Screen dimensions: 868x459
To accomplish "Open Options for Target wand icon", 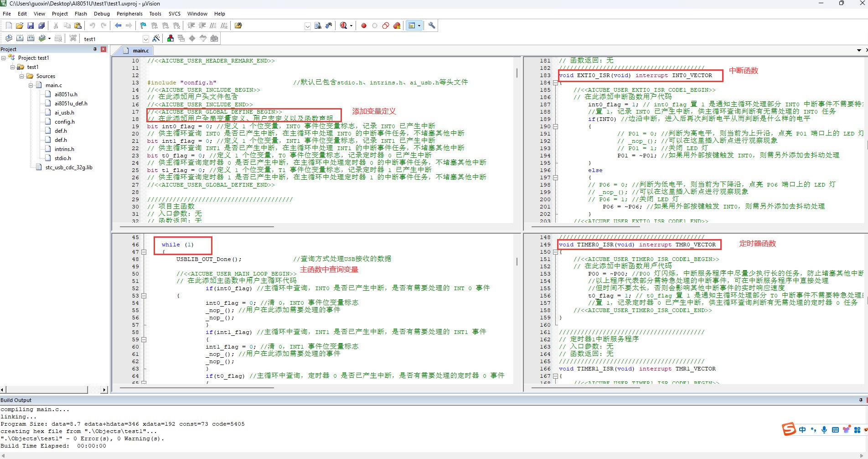I will pyautogui.click(x=156, y=38).
